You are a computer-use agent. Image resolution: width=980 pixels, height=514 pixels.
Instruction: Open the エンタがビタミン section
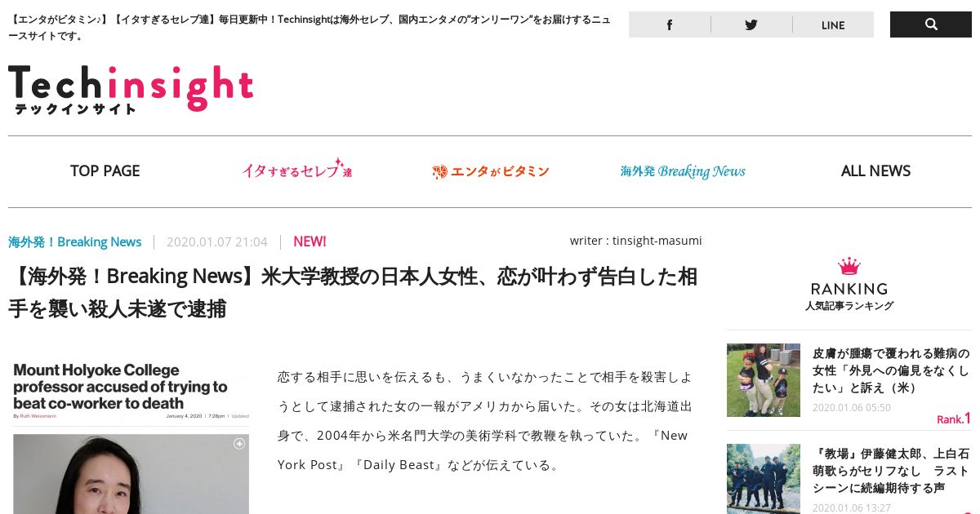point(491,171)
